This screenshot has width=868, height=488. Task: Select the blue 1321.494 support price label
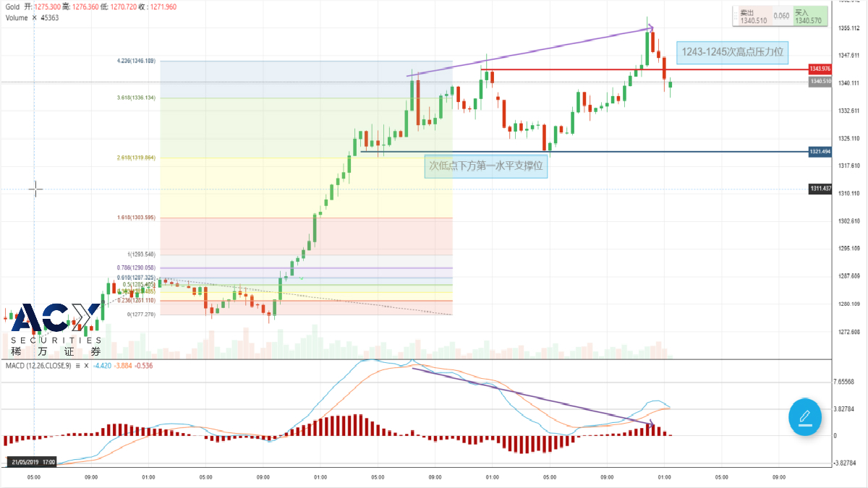click(820, 152)
